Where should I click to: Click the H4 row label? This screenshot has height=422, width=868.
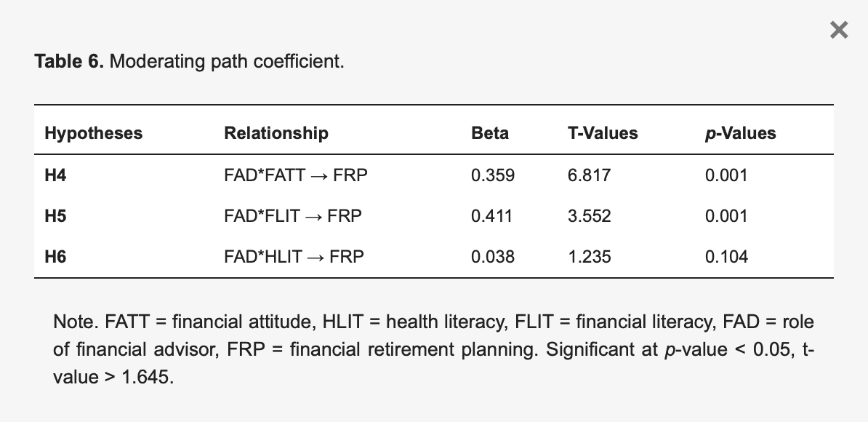[57, 175]
